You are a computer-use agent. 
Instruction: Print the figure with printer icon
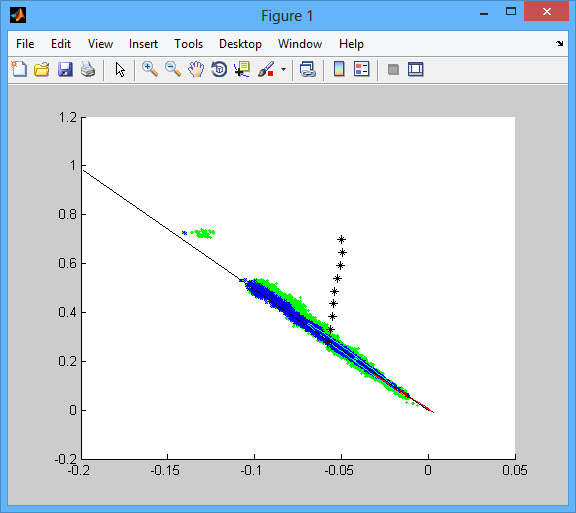click(x=88, y=69)
